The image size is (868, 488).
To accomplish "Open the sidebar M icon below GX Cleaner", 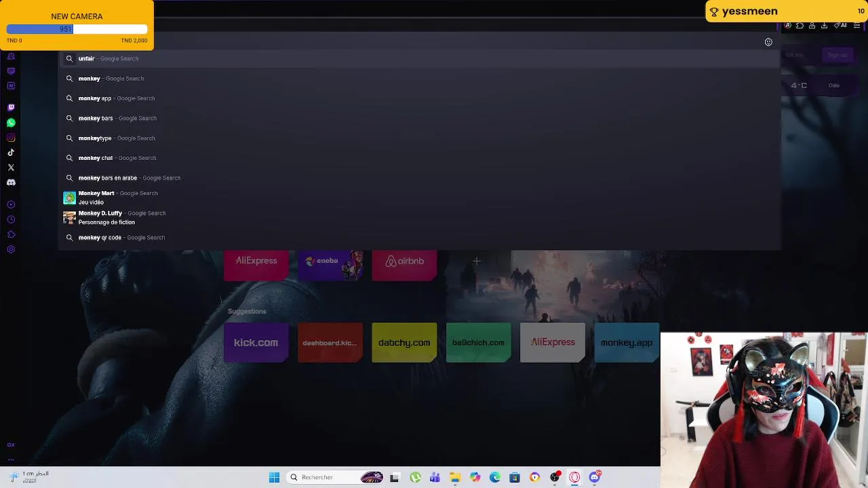I will tap(11, 86).
